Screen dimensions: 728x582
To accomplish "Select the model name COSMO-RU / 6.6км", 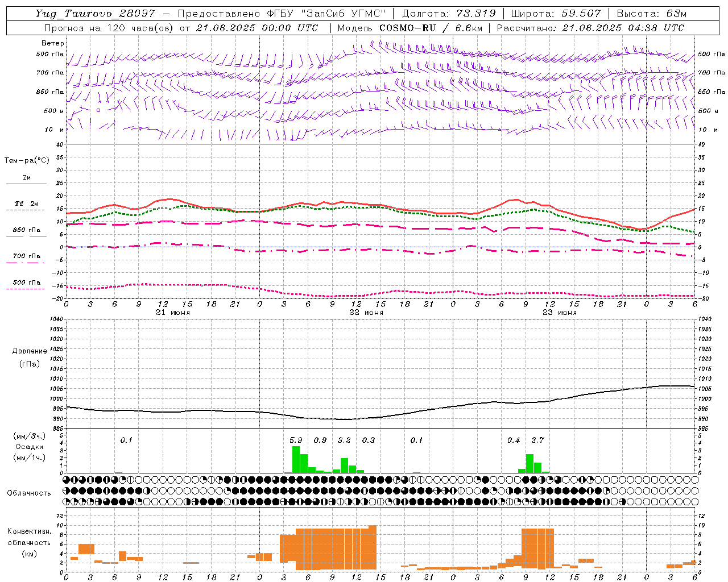I will (x=431, y=28).
